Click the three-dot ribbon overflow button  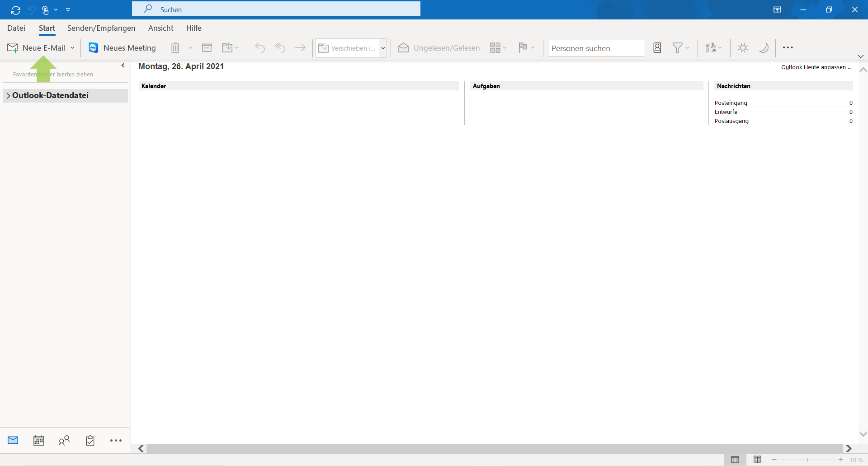coord(788,48)
